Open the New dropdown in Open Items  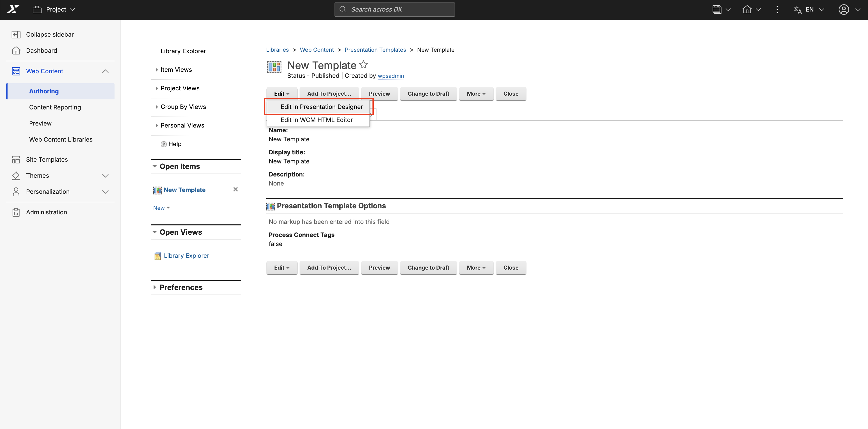(x=161, y=208)
